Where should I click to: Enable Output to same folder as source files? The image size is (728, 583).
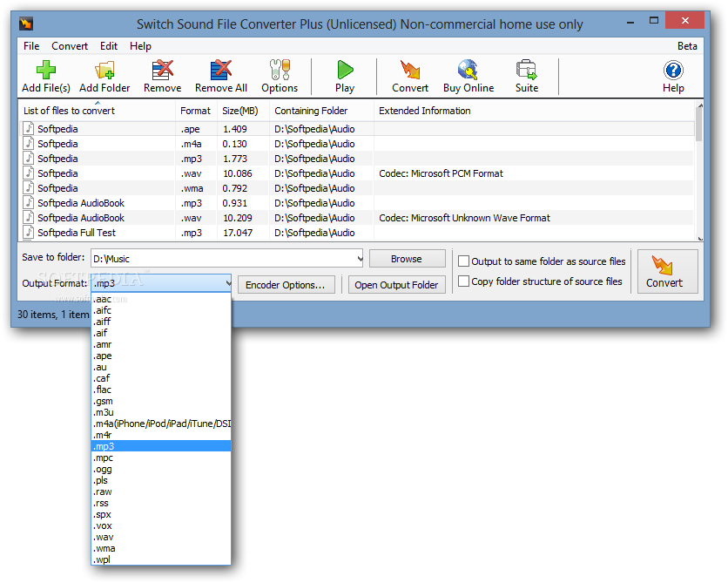(x=463, y=261)
